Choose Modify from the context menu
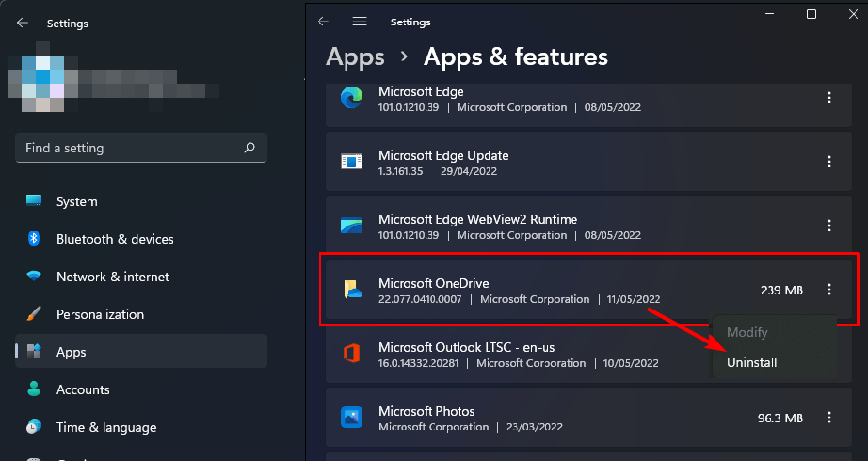 tap(747, 332)
